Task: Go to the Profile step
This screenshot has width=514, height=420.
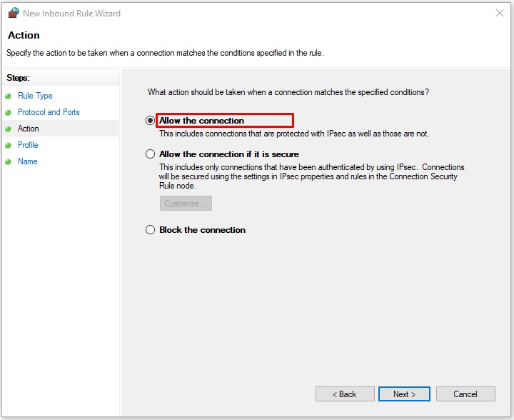Action: click(x=28, y=145)
